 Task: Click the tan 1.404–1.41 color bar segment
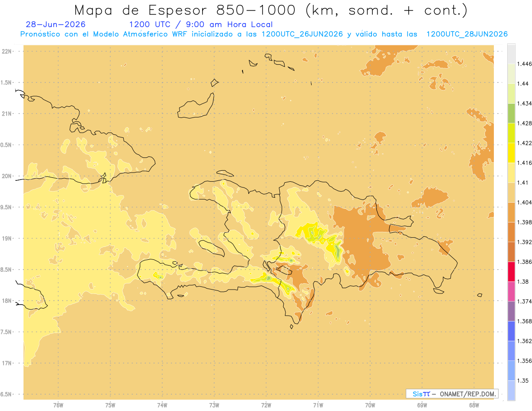511,192
